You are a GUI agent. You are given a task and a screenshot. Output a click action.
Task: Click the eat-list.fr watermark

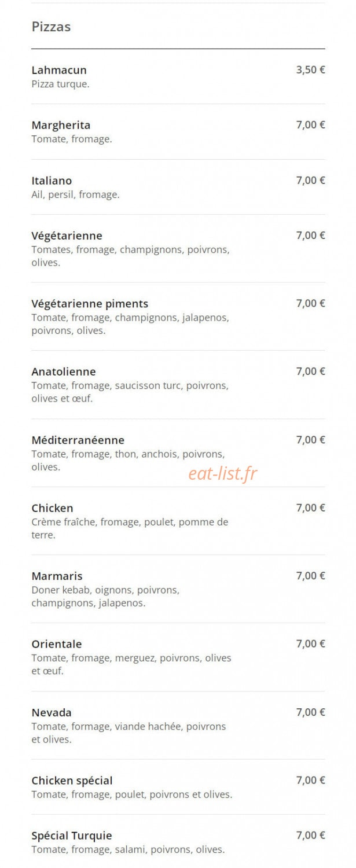[223, 474]
